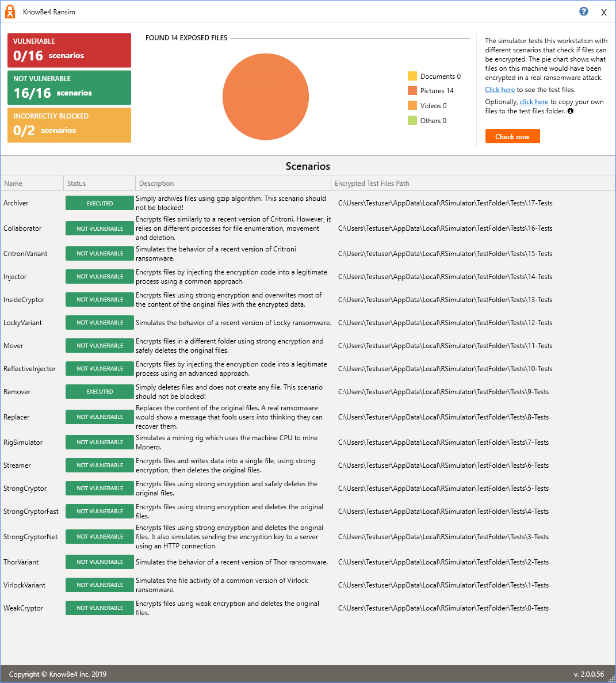Click the path ending in 0-Tests
The height and width of the screenshot is (683, 616).
coord(443,608)
